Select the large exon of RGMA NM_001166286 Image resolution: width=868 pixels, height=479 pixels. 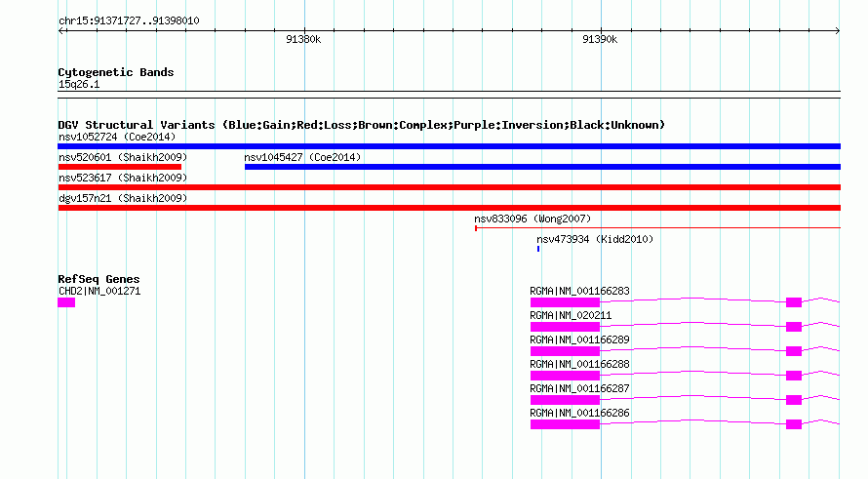click(x=565, y=424)
